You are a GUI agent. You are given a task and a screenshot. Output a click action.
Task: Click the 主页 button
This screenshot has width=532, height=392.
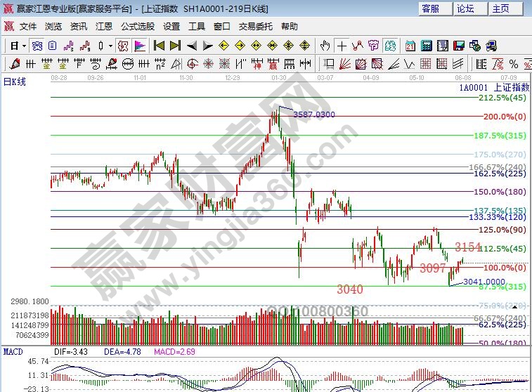[501, 8]
